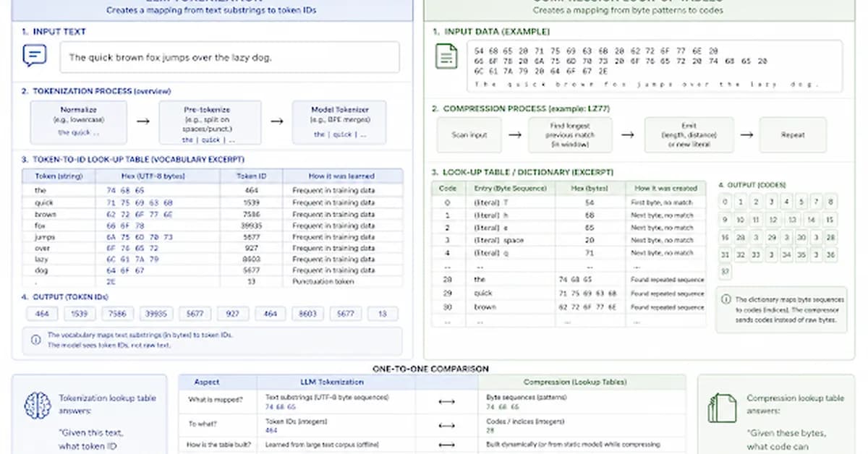Click Token ID '8603' in the vocabulary table

(252, 259)
